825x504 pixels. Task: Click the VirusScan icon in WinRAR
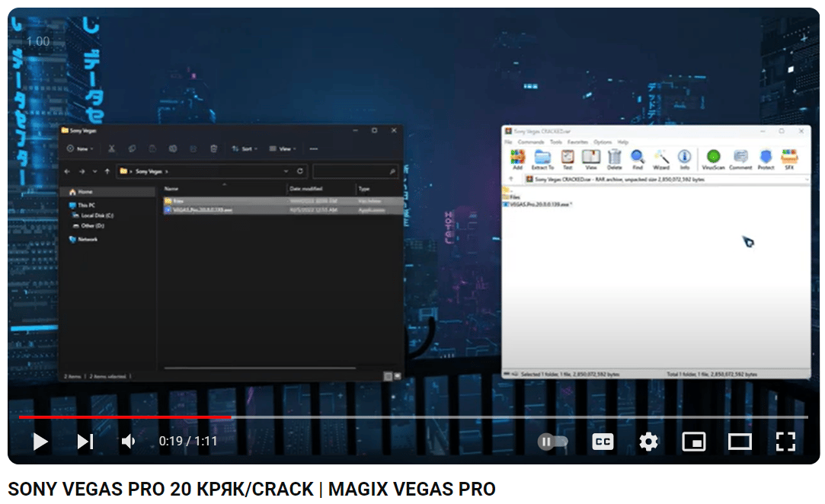[714, 159]
